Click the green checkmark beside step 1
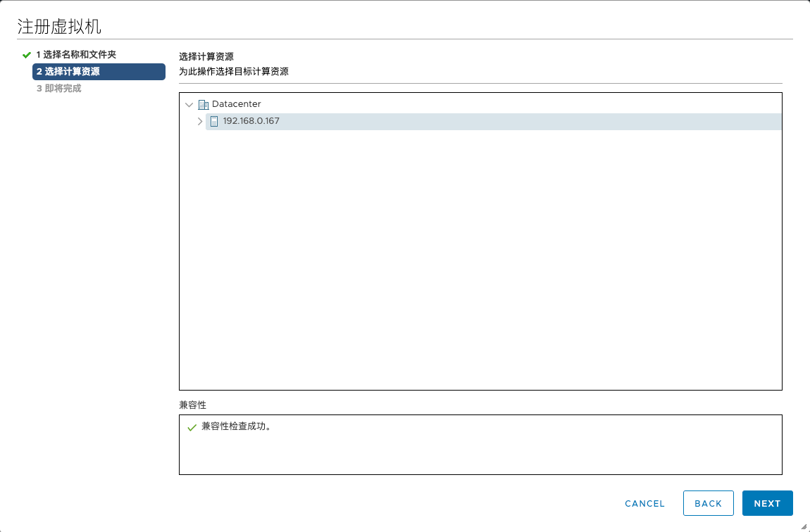Screen dimensions: 810x532 [x=27, y=55]
